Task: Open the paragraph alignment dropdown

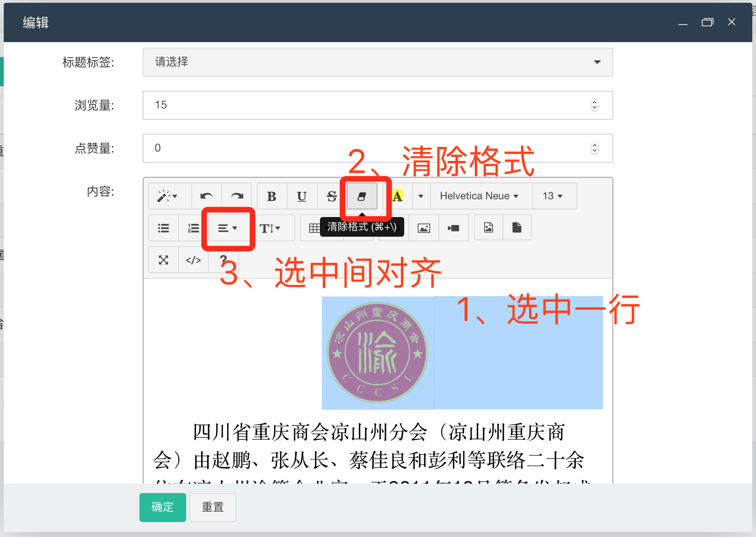Action: (228, 228)
